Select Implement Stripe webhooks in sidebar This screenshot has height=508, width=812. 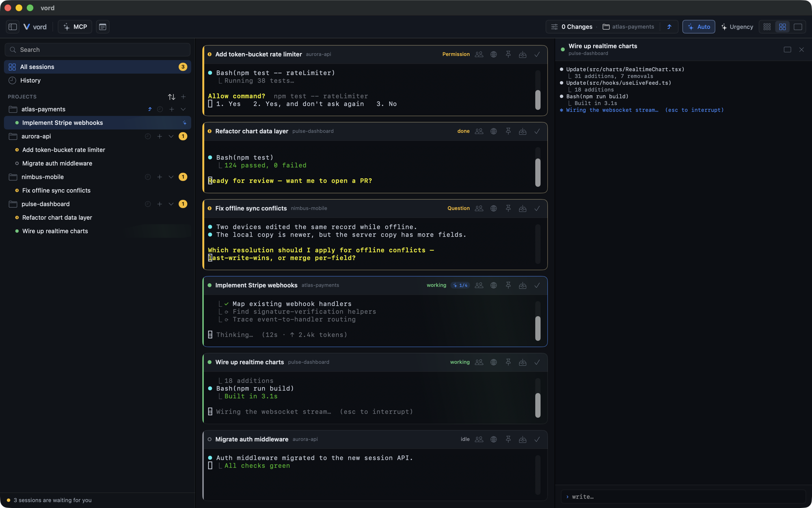click(x=97, y=123)
